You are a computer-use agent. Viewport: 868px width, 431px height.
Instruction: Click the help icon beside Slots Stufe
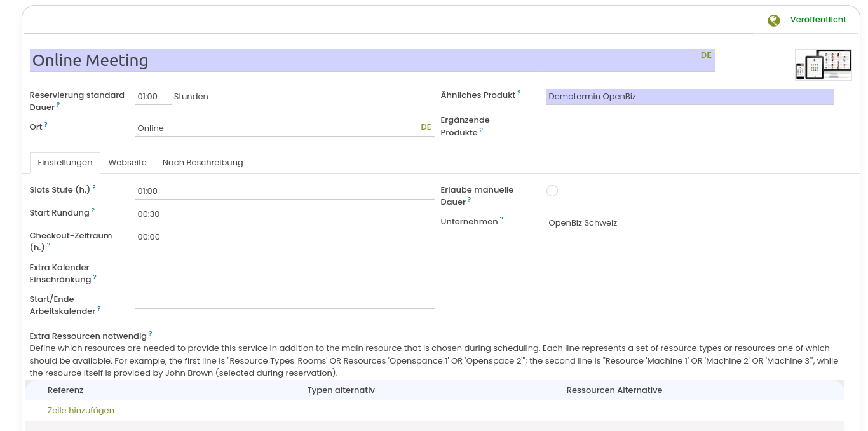[94, 188]
